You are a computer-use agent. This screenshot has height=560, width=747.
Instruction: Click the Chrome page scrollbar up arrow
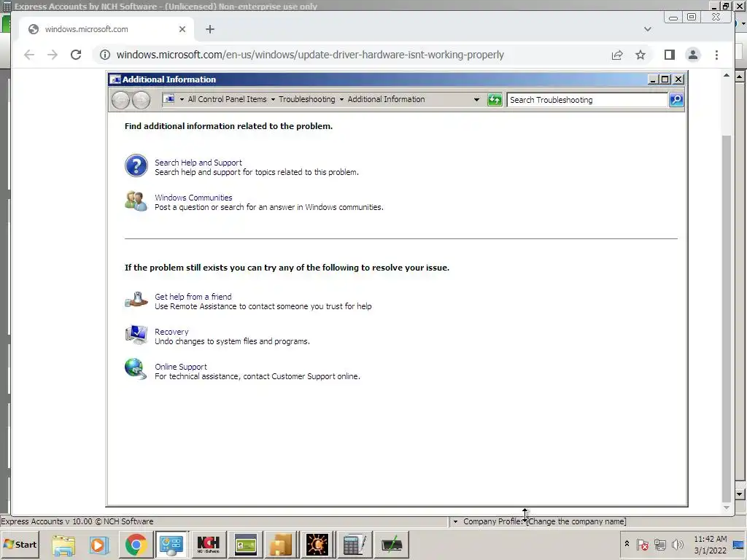click(x=726, y=75)
